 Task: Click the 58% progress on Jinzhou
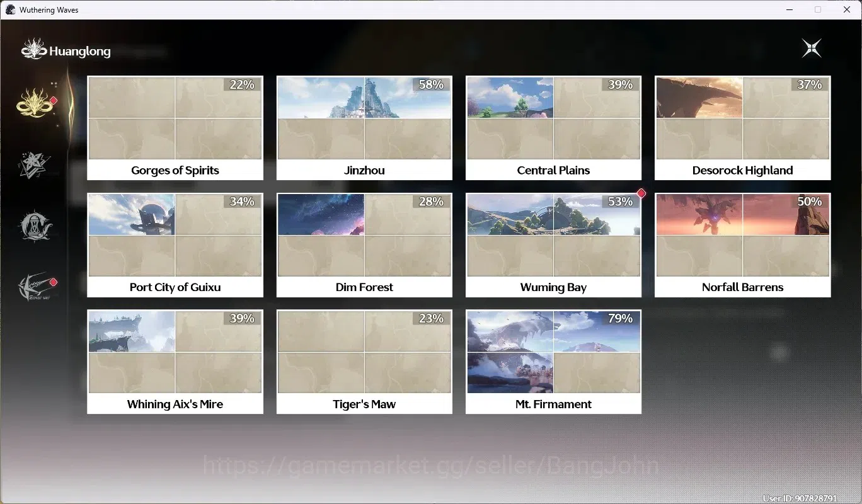tap(431, 84)
